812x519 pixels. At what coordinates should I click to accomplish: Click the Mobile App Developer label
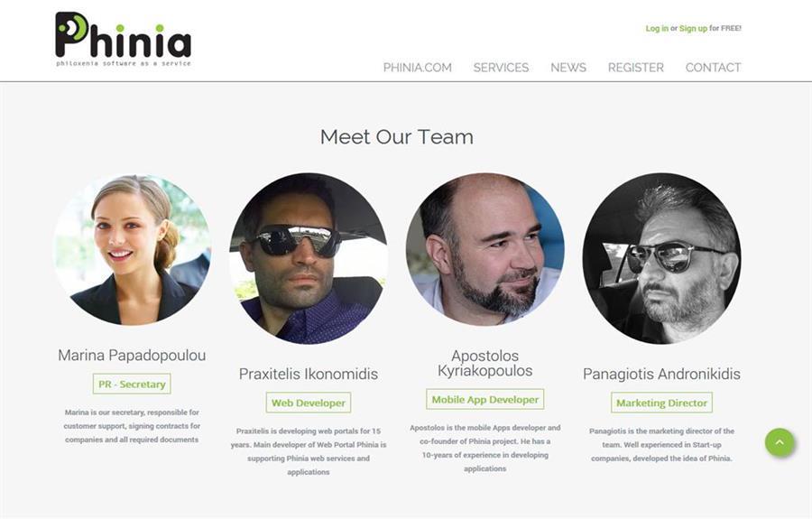pyautogui.click(x=485, y=399)
